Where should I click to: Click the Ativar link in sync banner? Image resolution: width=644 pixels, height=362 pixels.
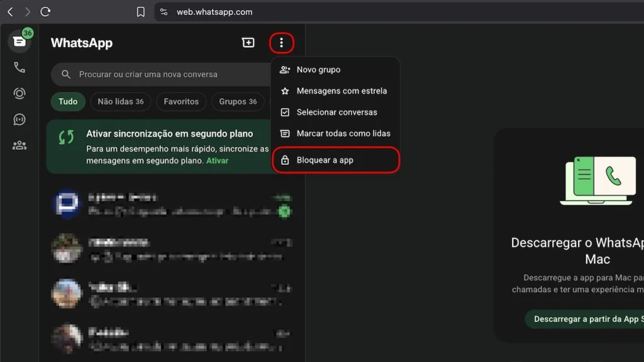(217, 160)
